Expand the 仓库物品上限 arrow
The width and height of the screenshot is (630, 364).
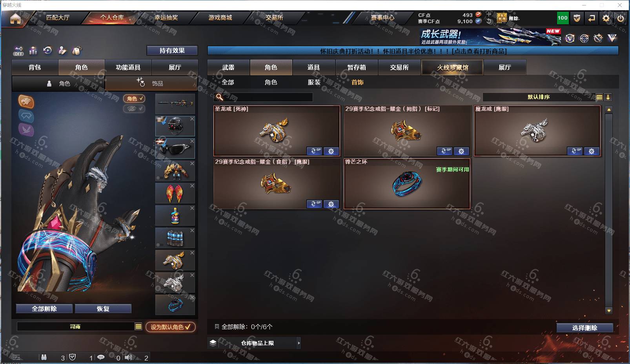pos(299,343)
